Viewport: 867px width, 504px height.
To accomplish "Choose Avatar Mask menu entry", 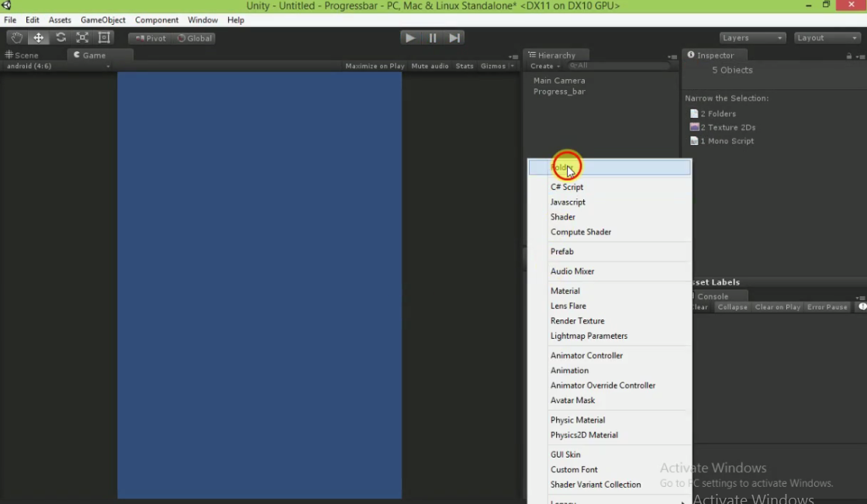I will (610, 401).
